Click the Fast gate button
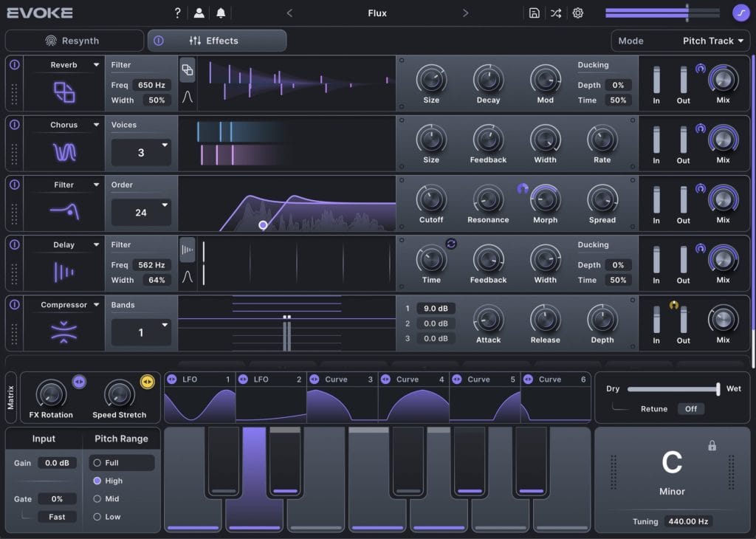Screen dimensions: 756x539 click(x=56, y=517)
